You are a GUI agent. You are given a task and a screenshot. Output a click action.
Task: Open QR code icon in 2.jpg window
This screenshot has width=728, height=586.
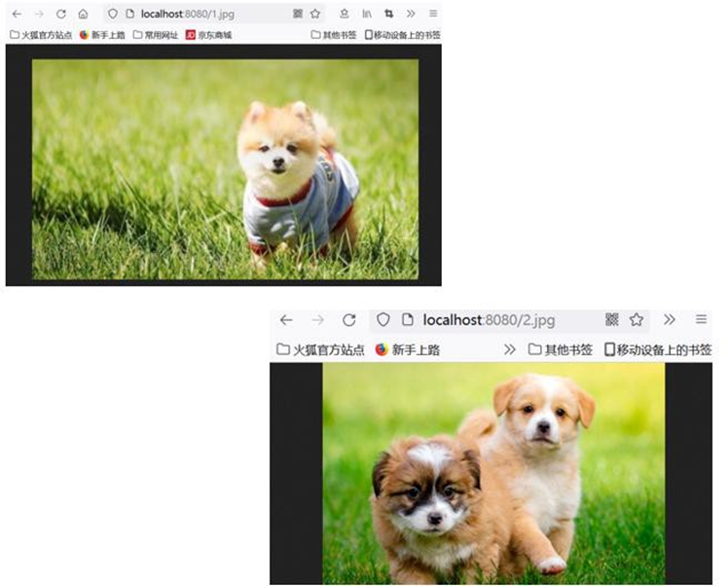pyautogui.click(x=612, y=319)
